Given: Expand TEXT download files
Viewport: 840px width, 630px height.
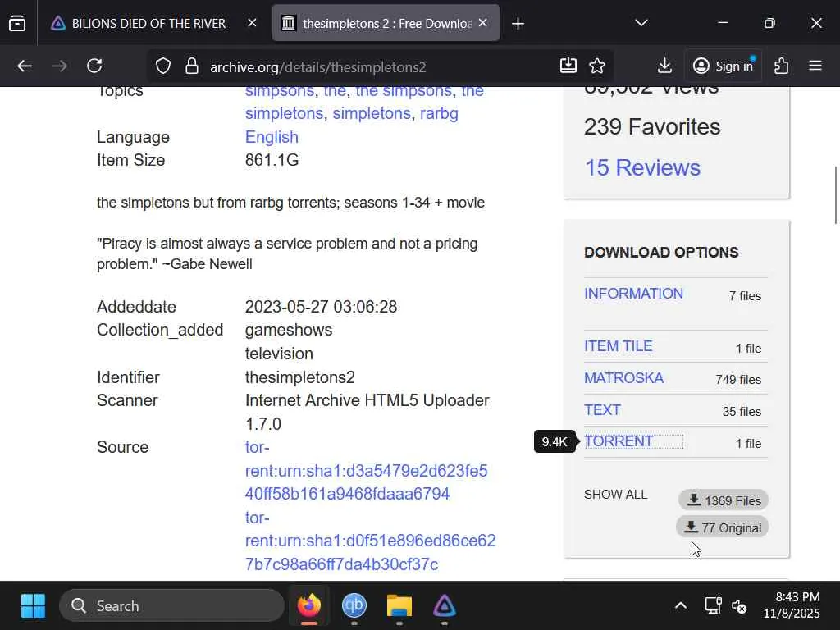Looking at the screenshot, I should (x=602, y=410).
